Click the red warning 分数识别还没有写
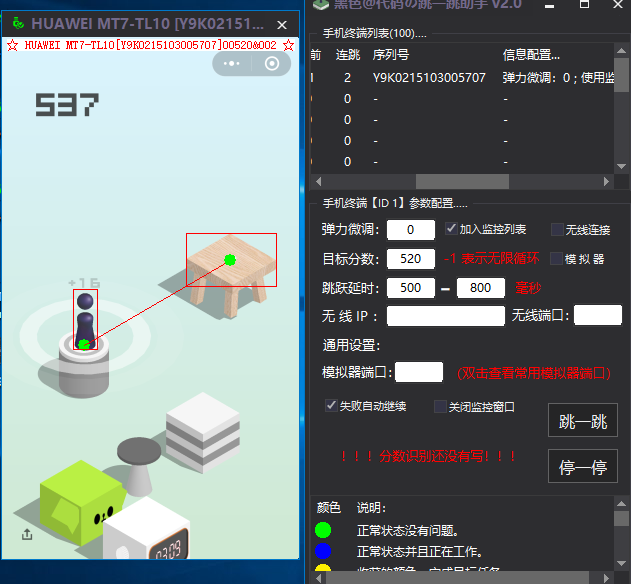The width and height of the screenshot is (631, 584). (x=428, y=456)
